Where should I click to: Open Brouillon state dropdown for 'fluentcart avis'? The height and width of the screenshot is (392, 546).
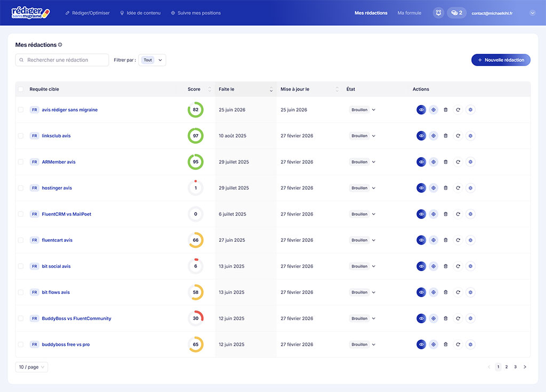click(x=363, y=240)
